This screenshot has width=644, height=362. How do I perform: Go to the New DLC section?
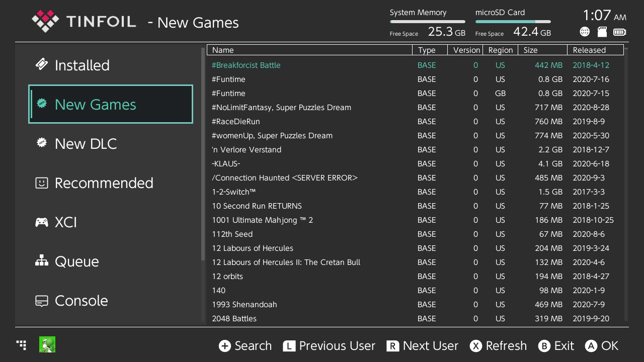(111, 143)
